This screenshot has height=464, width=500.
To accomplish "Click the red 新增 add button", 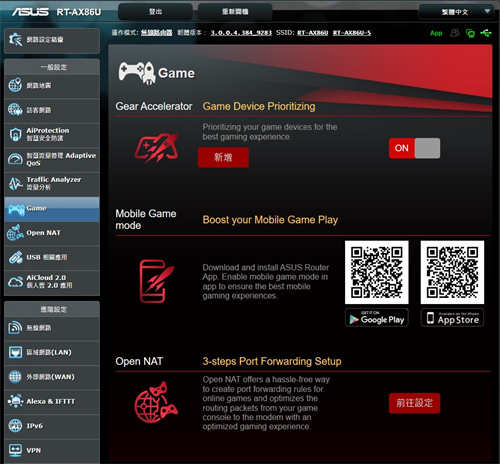I will pos(223,157).
